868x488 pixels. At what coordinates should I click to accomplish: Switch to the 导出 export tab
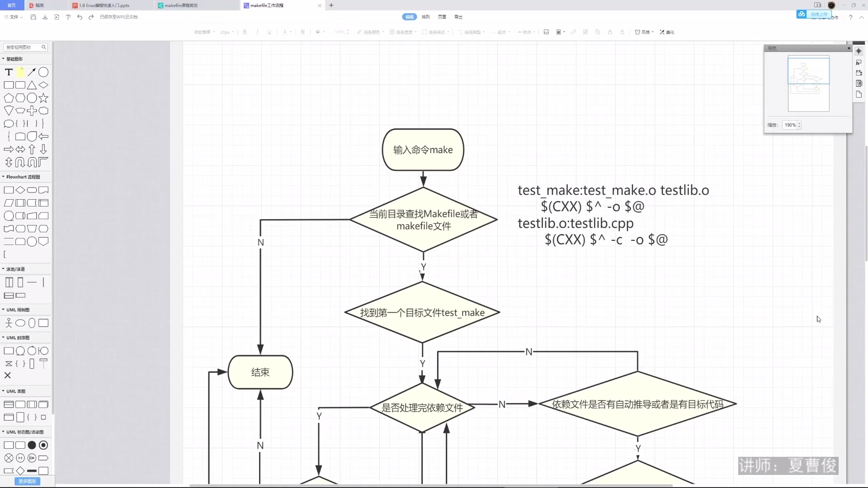pyautogui.click(x=458, y=17)
